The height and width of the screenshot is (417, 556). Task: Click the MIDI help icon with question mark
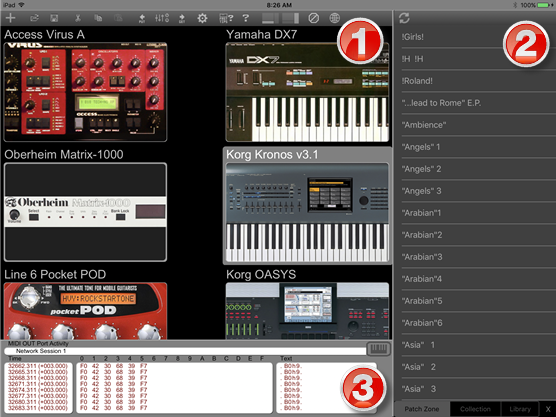[226, 18]
